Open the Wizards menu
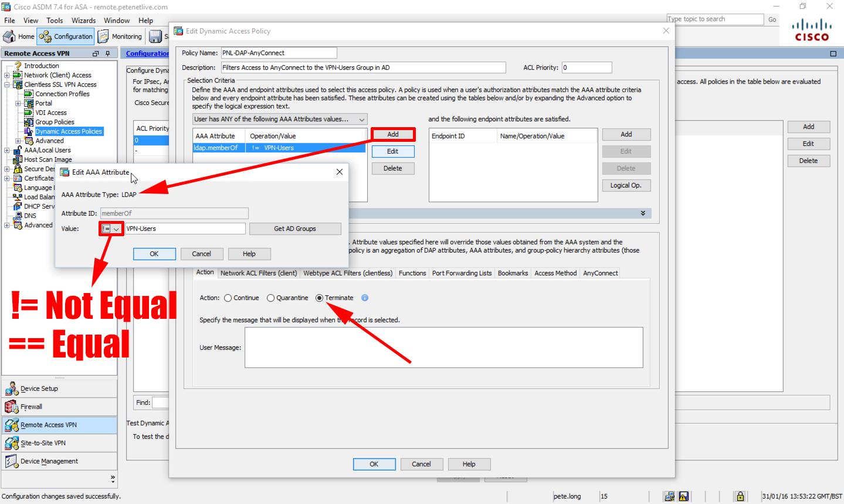Image resolution: width=844 pixels, height=504 pixels. pyautogui.click(x=83, y=21)
